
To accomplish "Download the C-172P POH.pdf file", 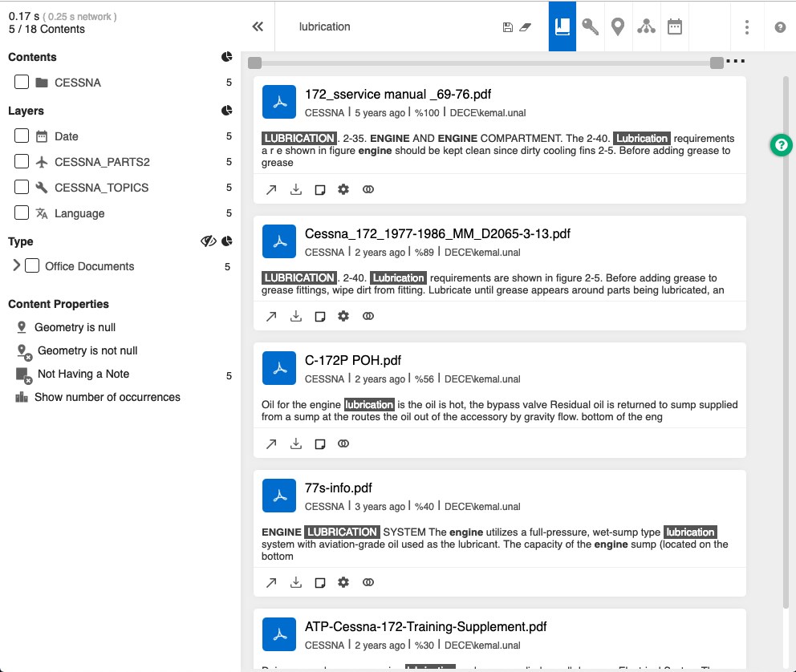I will [296, 443].
